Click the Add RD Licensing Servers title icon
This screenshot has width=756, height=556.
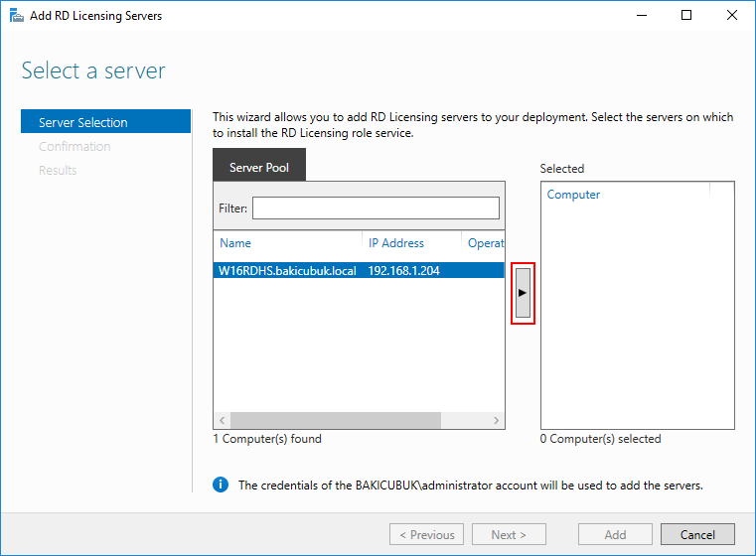click(x=17, y=16)
